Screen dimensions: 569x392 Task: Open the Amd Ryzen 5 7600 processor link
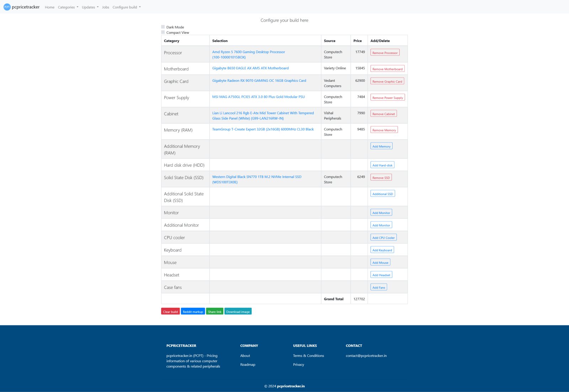coord(249,54)
